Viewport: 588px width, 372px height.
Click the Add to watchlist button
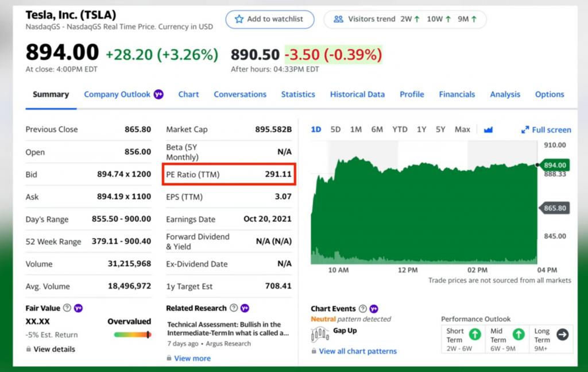[270, 19]
